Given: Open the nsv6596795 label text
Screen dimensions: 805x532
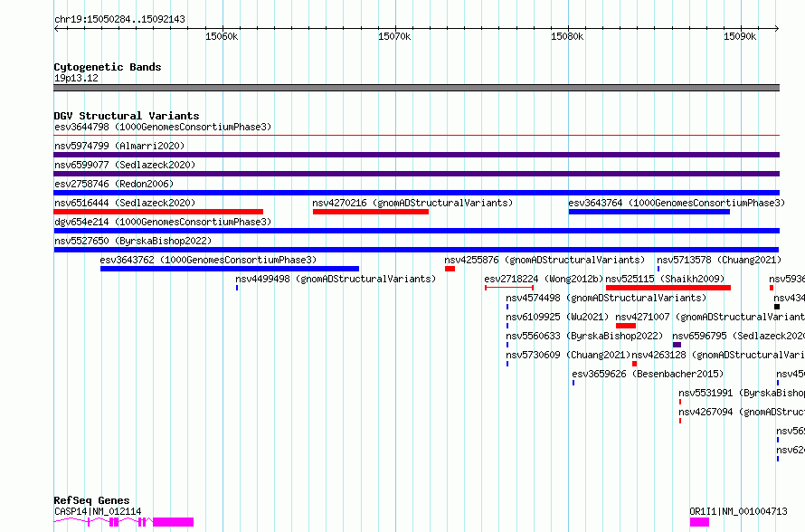Looking at the screenshot, I should click(x=739, y=336).
